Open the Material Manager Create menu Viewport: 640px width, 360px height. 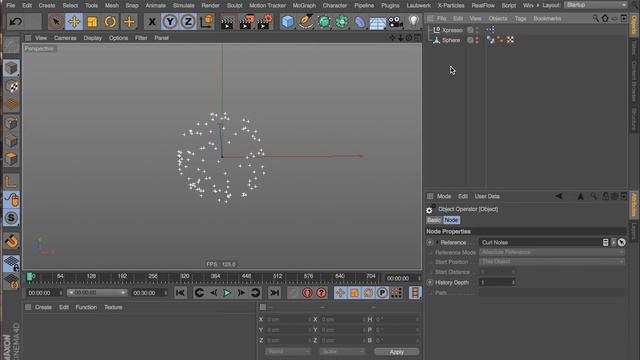tap(43, 307)
